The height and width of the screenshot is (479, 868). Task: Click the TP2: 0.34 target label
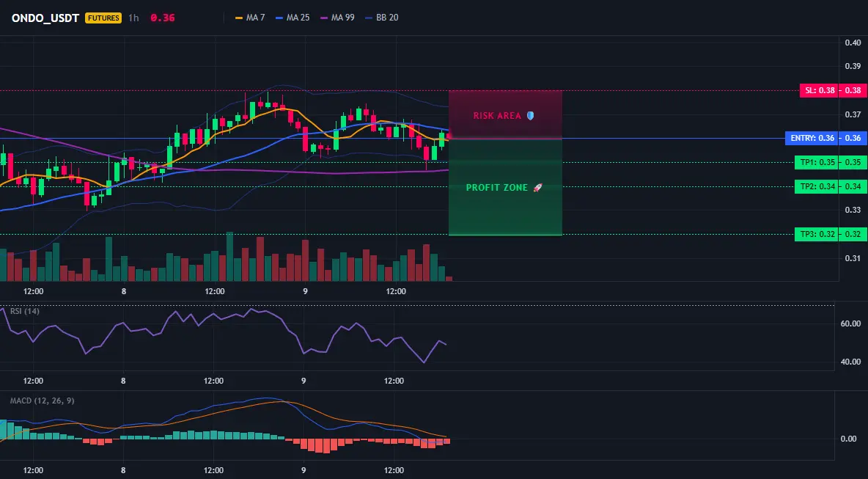point(817,186)
